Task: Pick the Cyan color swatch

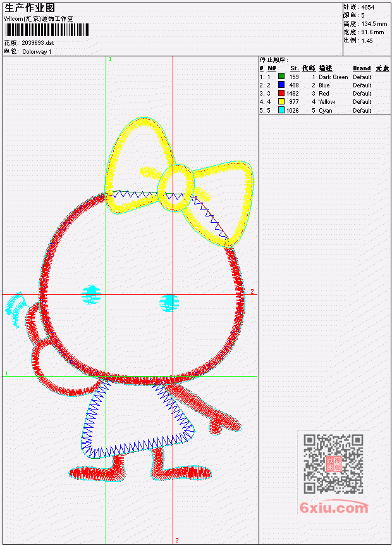Action: [281, 110]
